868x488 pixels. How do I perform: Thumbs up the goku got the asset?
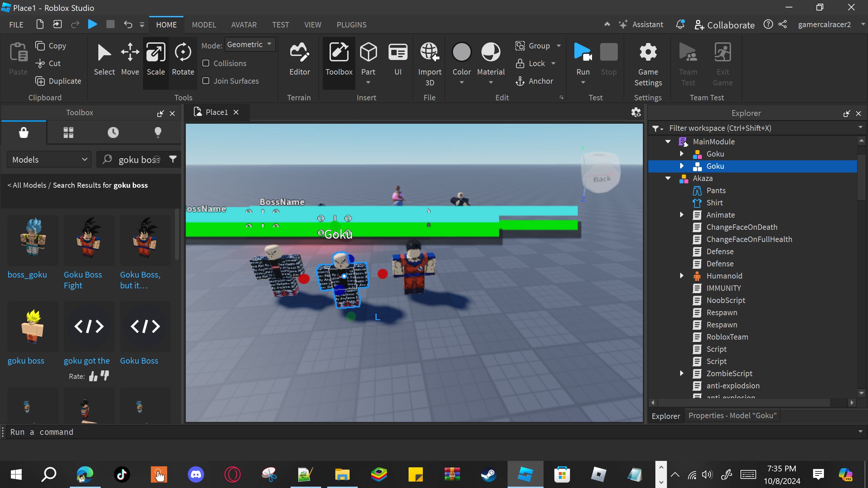(x=93, y=376)
